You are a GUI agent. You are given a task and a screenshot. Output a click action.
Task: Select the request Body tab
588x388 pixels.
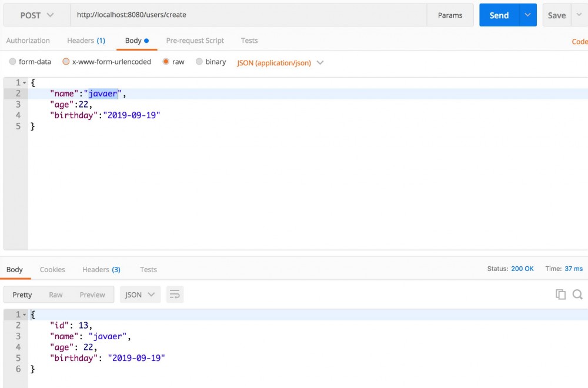click(137, 41)
